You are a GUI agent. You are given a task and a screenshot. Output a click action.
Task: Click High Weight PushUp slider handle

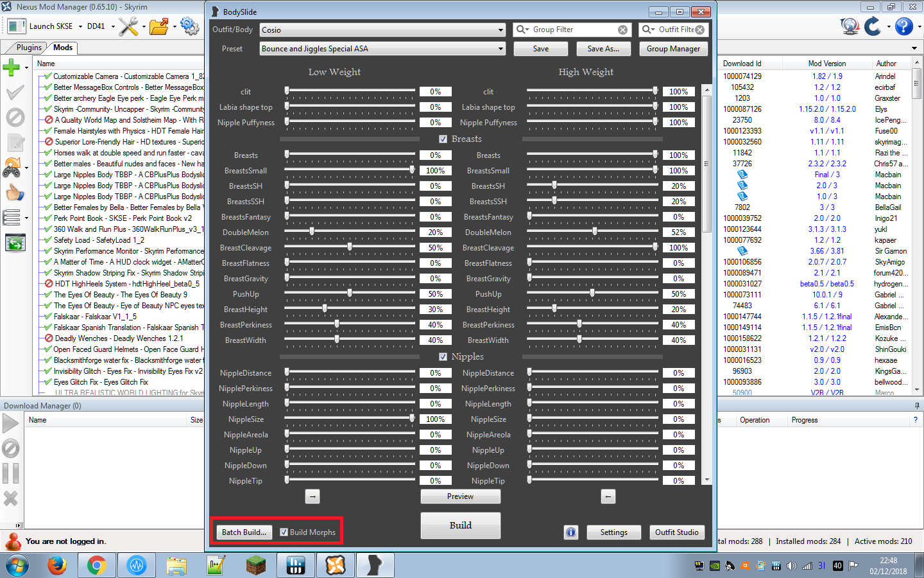[x=592, y=293]
